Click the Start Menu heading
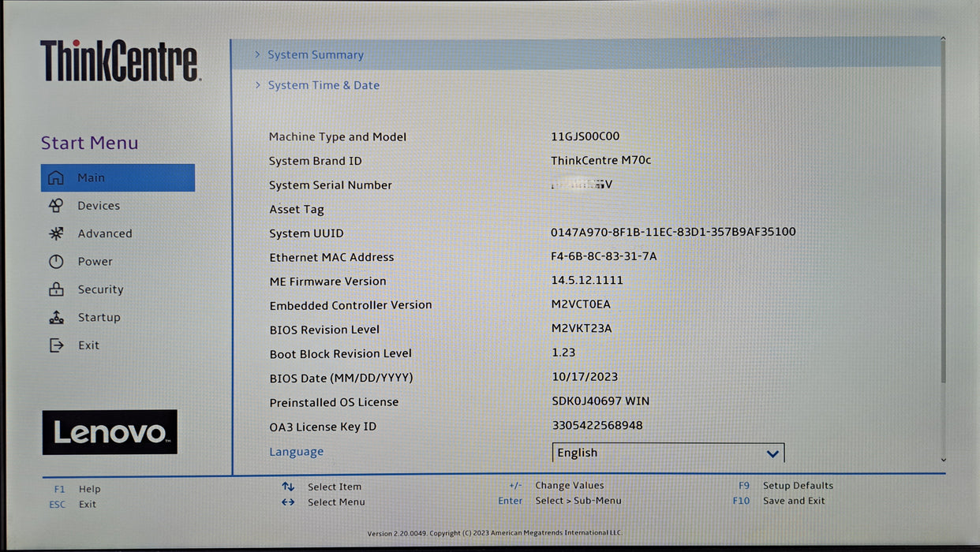This screenshot has height=552, width=980. [x=89, y=143]
